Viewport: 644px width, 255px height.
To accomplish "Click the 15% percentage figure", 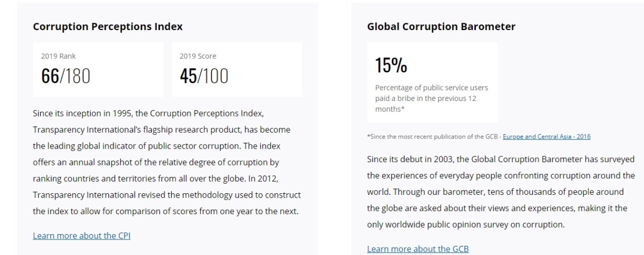I will click(x=391, y=65).
